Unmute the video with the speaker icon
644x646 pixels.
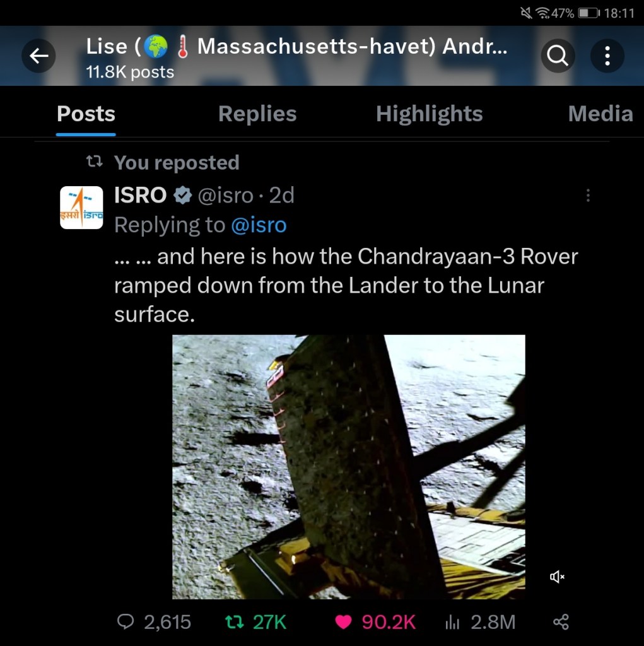(557, 577)
